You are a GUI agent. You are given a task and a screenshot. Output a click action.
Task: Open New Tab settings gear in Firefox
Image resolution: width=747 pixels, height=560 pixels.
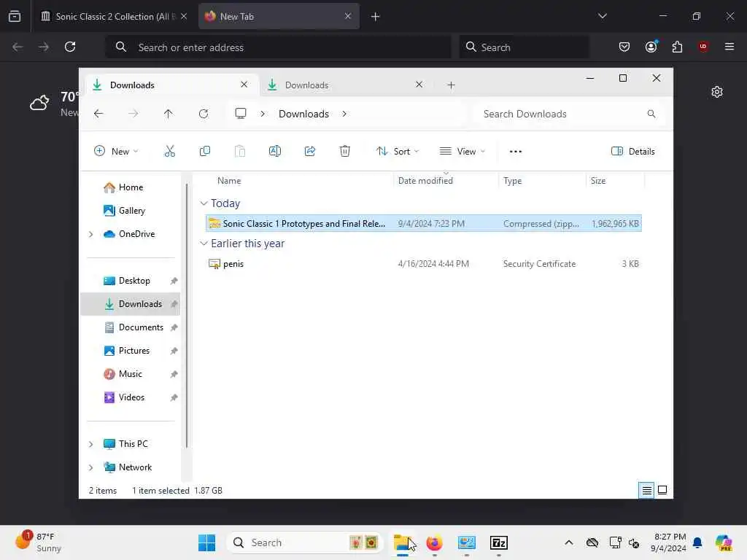click(x=717, y=92)
